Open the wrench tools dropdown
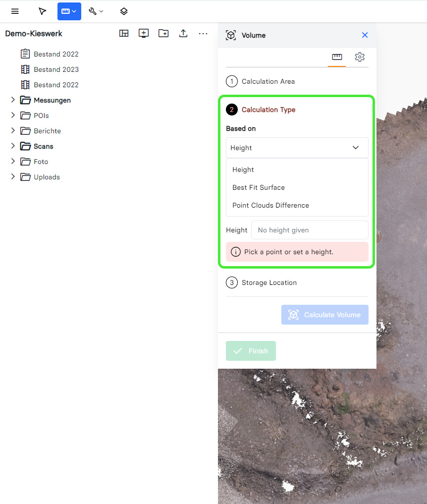 (96, 11)
